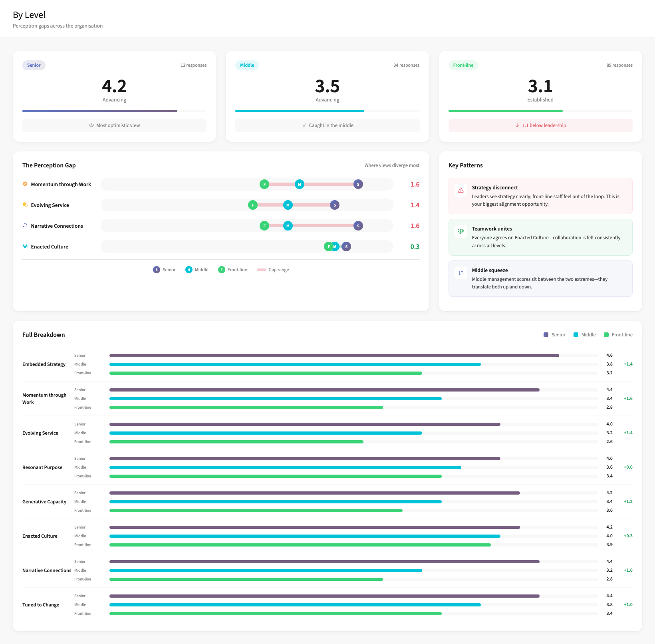Click the handshake icon in Teamwork unites card
The image size is (655, 644).
coord(461,231)
